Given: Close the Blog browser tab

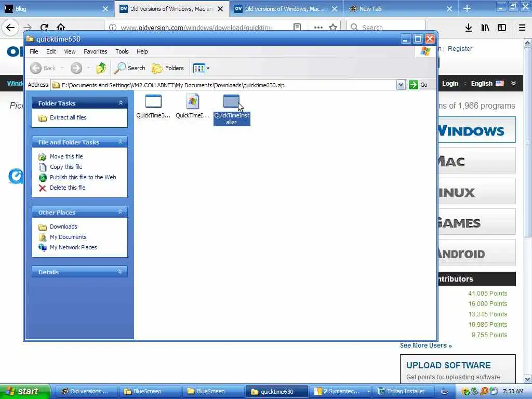Looking at the screenshot, I should pos(105,9).
